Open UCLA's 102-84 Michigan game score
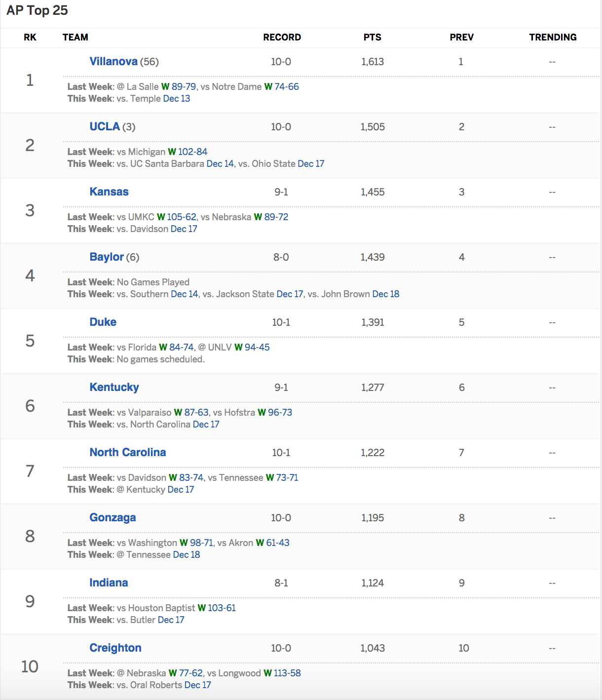 [192, 152]
